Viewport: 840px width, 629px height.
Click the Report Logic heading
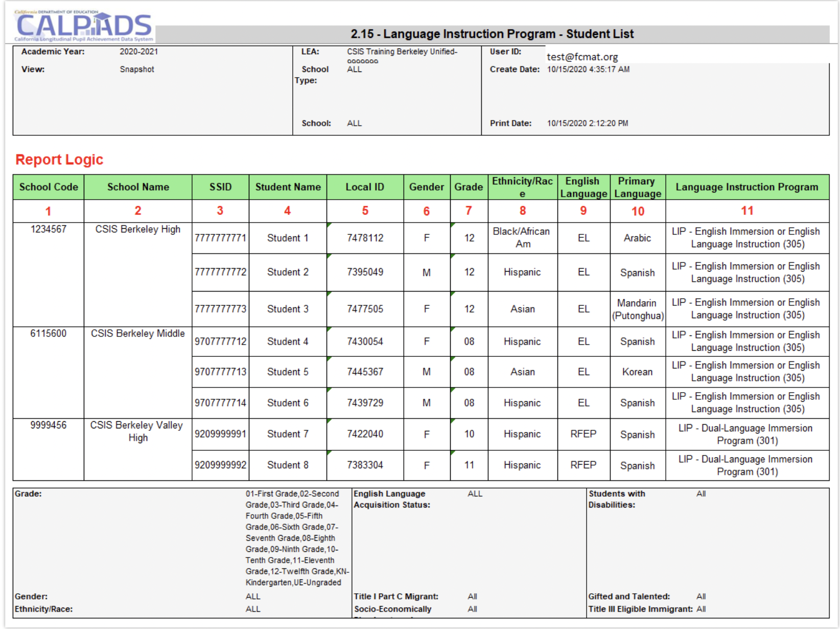(59, 160)
